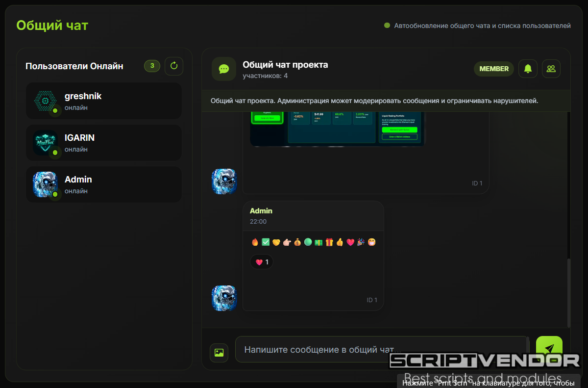Click the online users count badge

[x=152, y=66]
